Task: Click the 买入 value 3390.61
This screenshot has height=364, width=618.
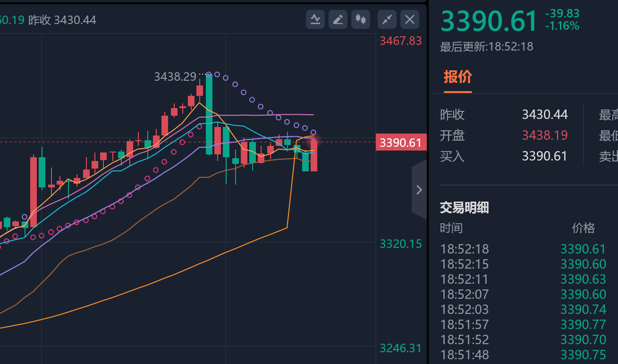Action: (x=545, y=156)
